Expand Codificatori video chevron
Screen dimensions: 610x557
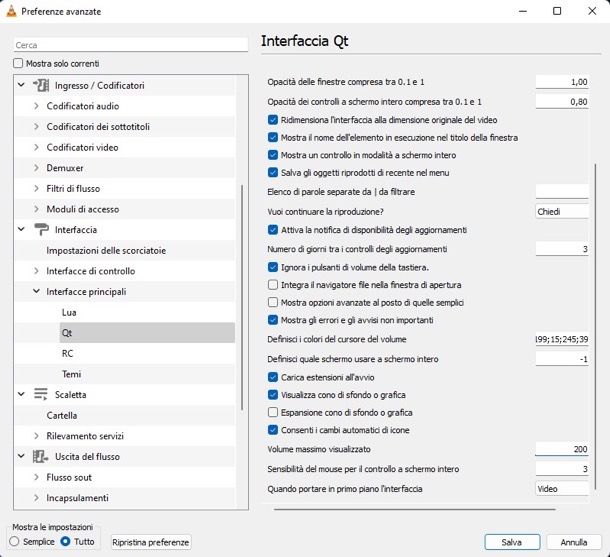click(36, 147)
